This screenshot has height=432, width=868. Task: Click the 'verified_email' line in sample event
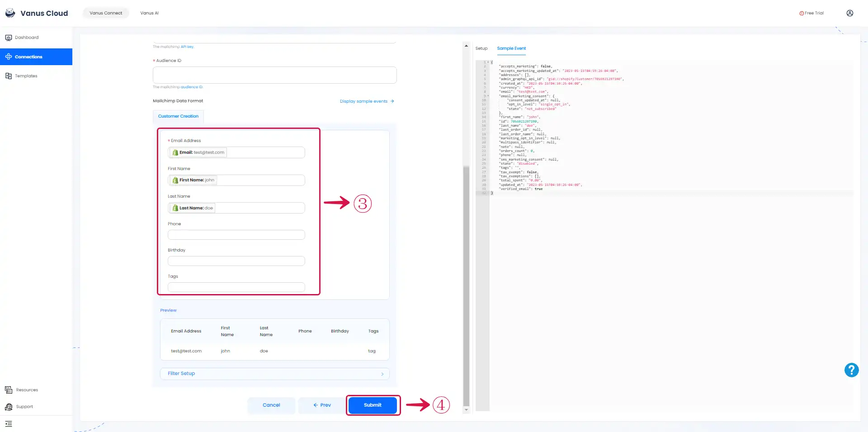click(x=521, y=189)
